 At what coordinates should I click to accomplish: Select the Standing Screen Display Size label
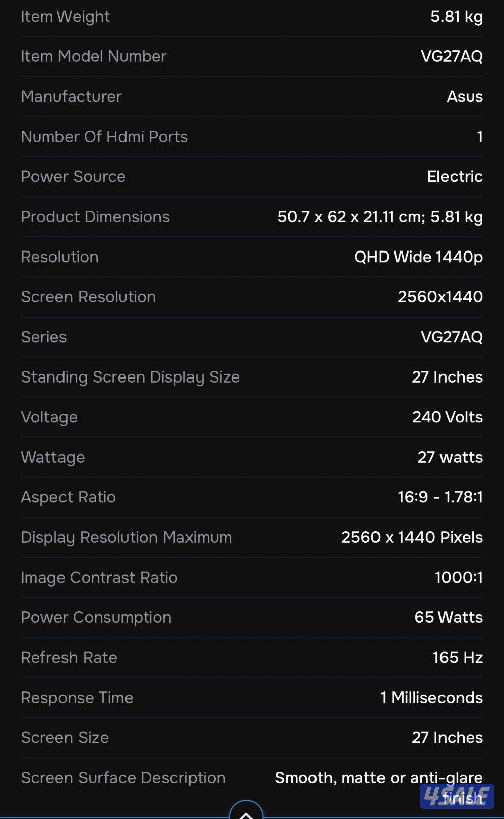pos(131,377)
